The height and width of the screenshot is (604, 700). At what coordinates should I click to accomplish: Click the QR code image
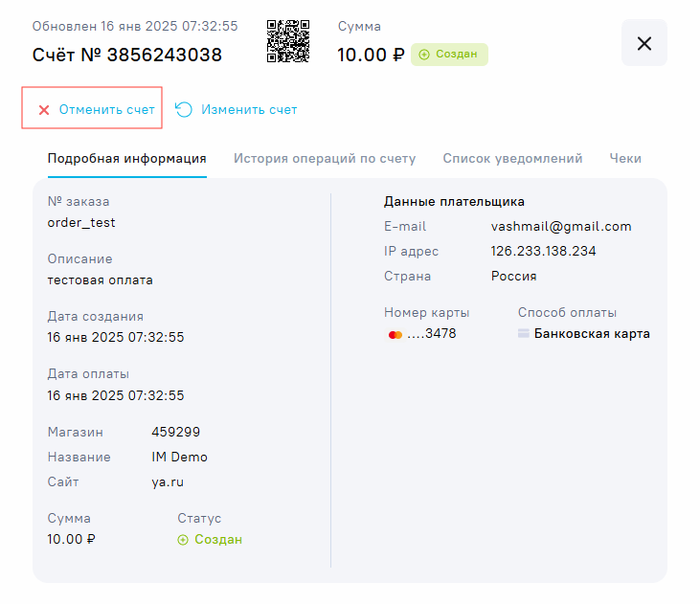click(x=288, y=42)
